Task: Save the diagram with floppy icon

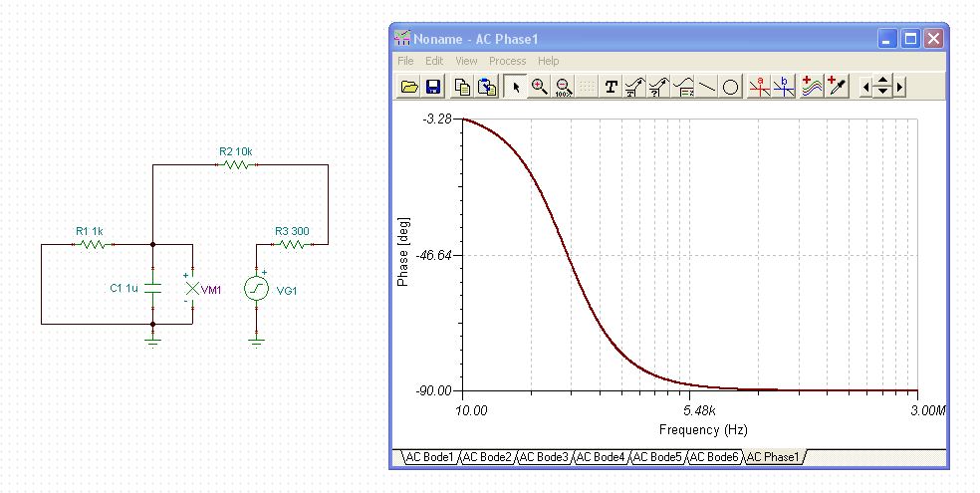Action: click(433, 87)
